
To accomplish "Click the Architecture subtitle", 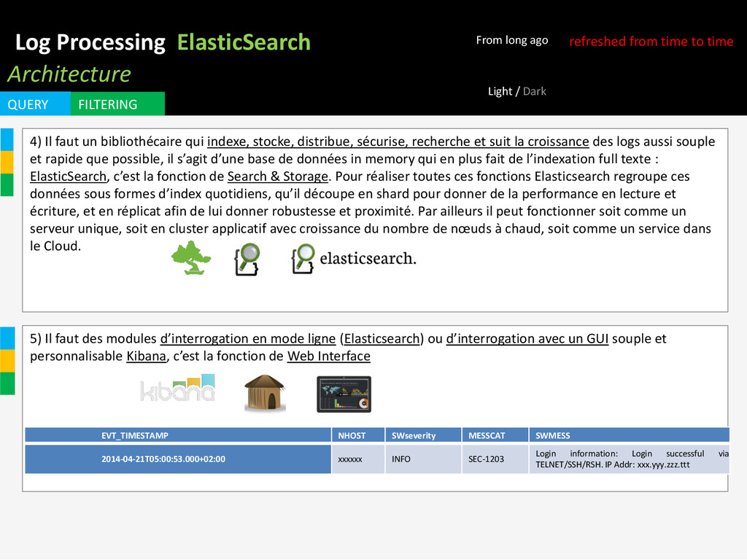I will [69, 74].
